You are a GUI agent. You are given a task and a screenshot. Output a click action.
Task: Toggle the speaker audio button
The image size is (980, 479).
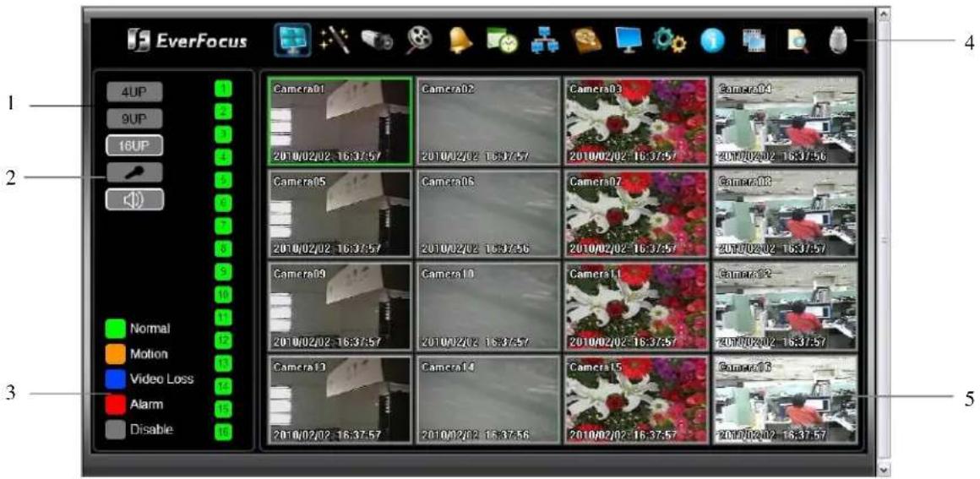(x=133, y=199)
